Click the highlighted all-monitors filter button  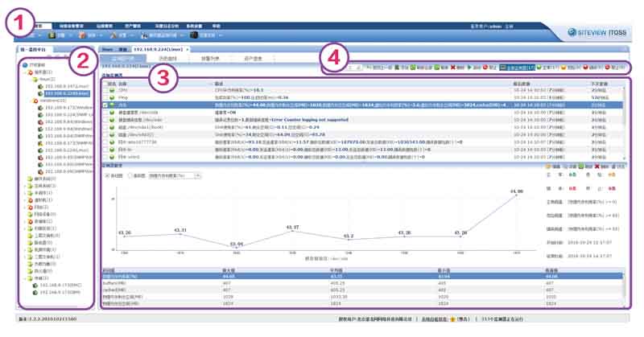coord(512,68)
